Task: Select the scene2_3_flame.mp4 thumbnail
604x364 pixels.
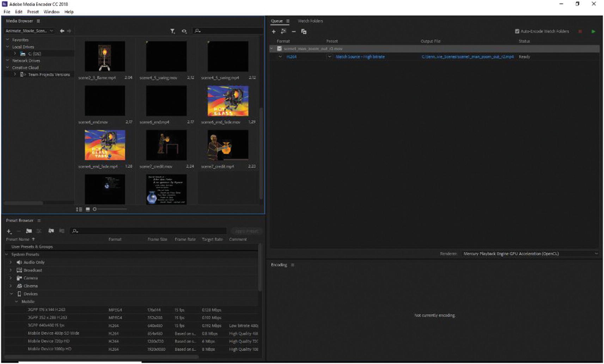Action: coord(105,57)
